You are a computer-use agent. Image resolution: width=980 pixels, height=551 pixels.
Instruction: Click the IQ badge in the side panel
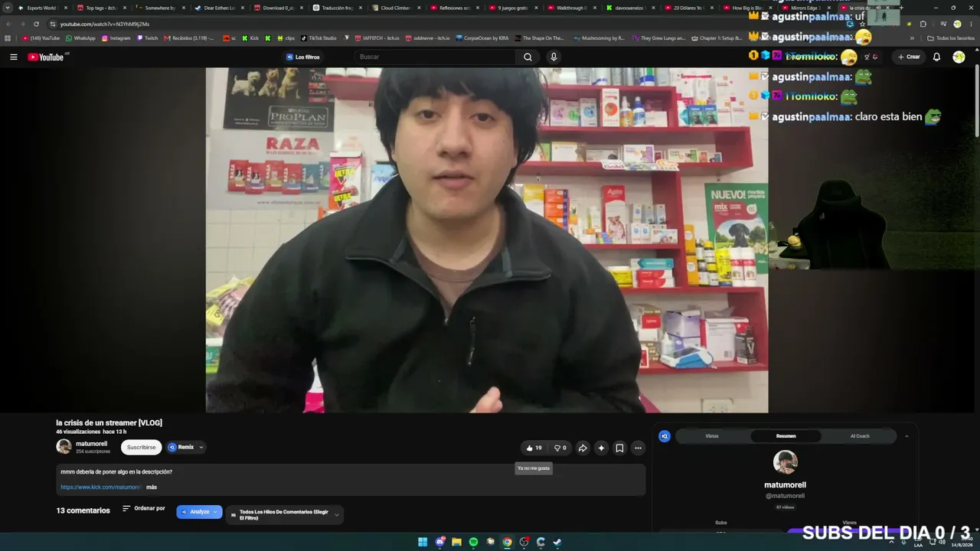pyautogui.click(x=665, y=436)
